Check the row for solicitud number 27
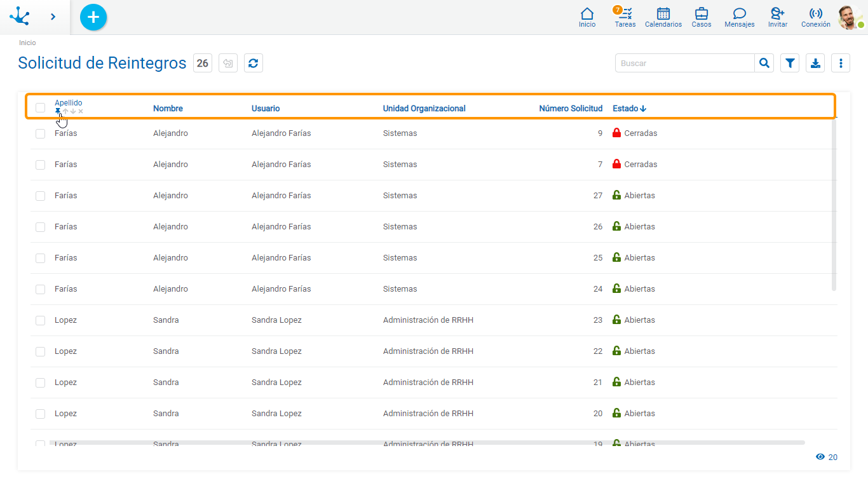868x488 pixels. coord(41,196)
